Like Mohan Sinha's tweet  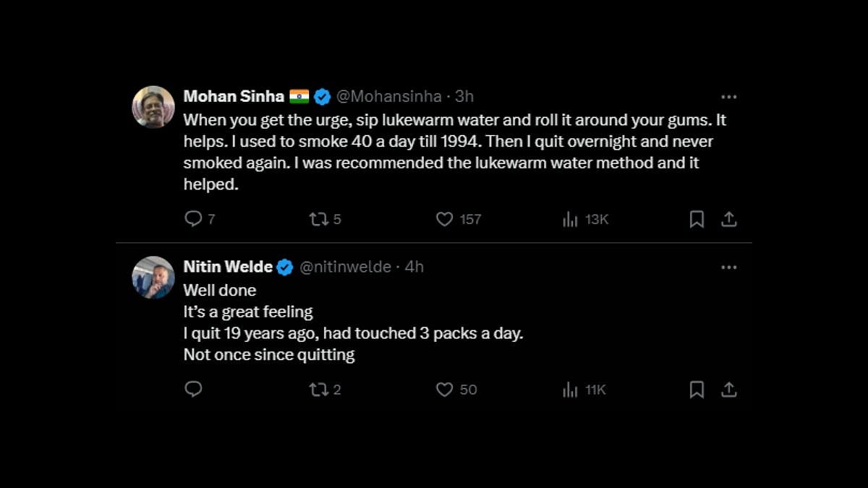444,219
